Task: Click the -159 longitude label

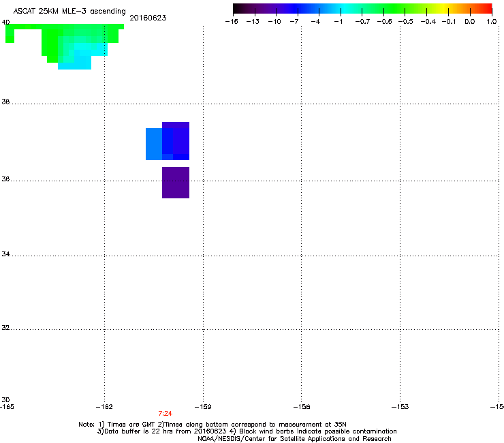Action: tap(203, 407)
